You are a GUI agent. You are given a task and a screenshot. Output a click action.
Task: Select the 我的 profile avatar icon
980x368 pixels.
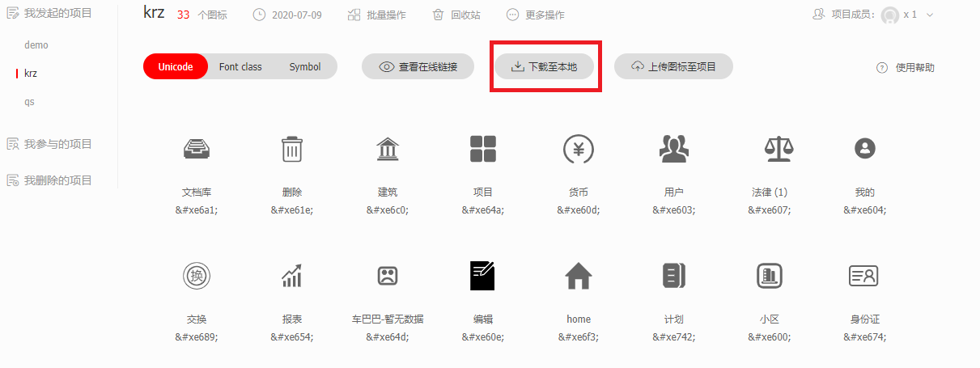point(865,148)
